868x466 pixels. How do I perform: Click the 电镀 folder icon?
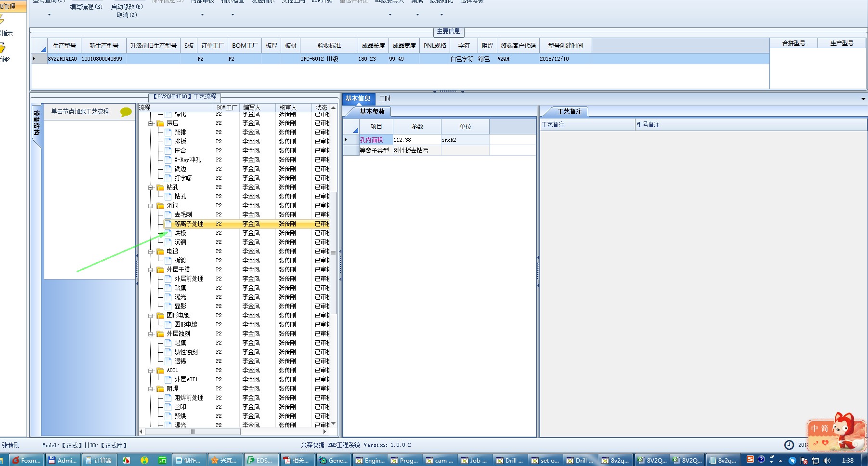(x=160, y=252)
